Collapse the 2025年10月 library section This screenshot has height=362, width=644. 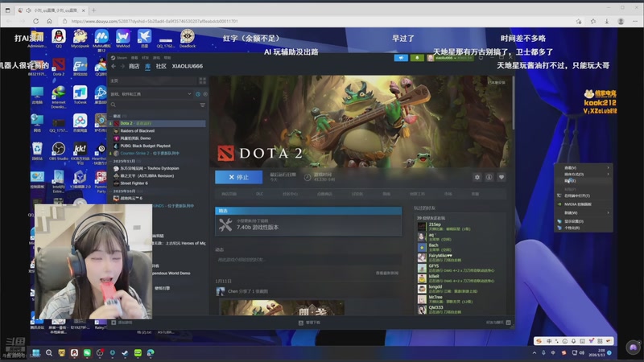111,191
